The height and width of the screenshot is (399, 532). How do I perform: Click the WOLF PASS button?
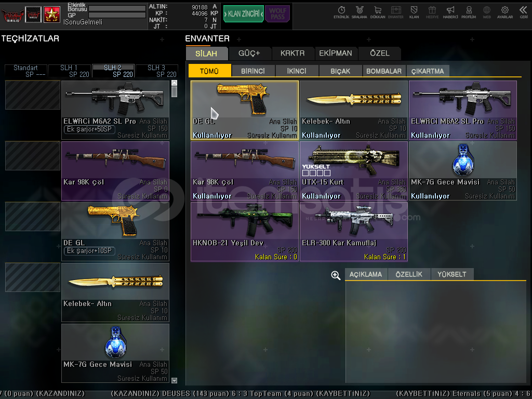pyautogui.click(x=277, y=14)
